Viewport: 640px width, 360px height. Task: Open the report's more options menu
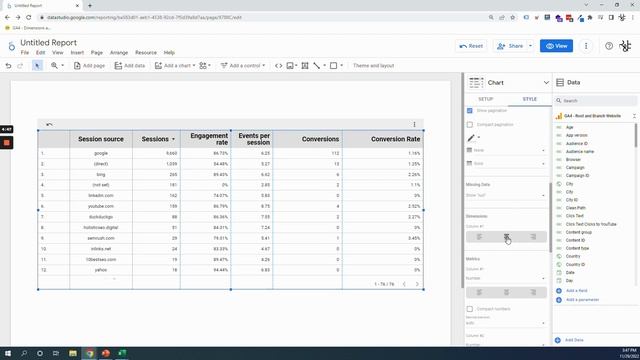click(586, 46)
